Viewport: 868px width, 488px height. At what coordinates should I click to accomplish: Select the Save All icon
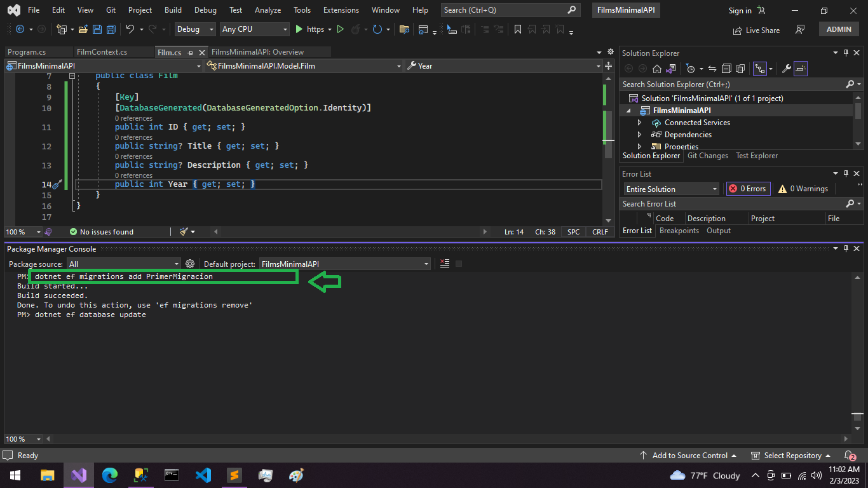pos(110,29)
